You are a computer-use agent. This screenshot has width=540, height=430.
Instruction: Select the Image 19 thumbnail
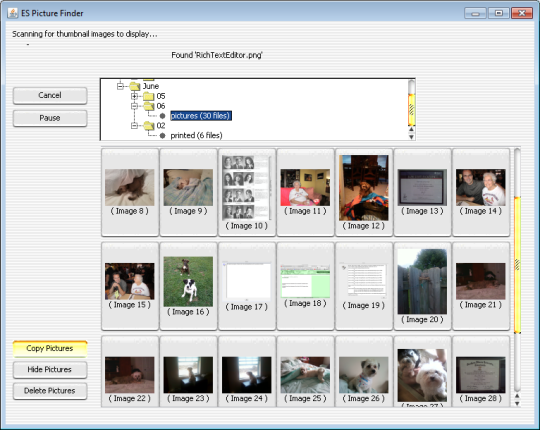[364, 286]
